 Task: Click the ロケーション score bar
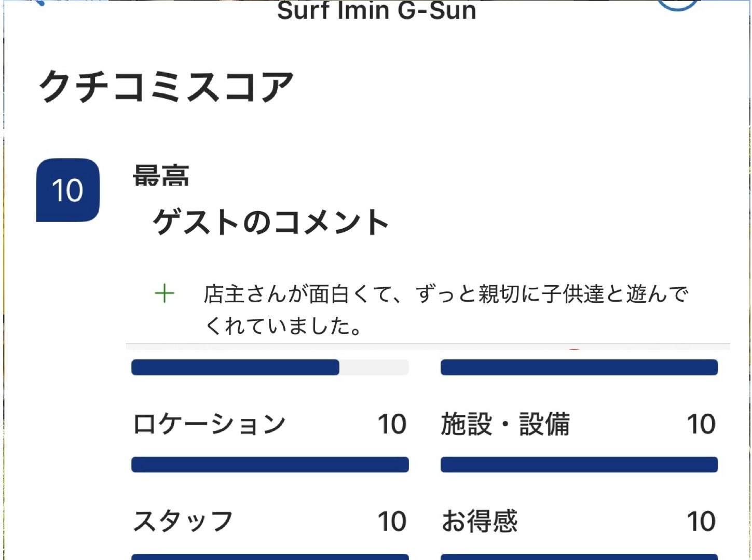pos(270,465)
